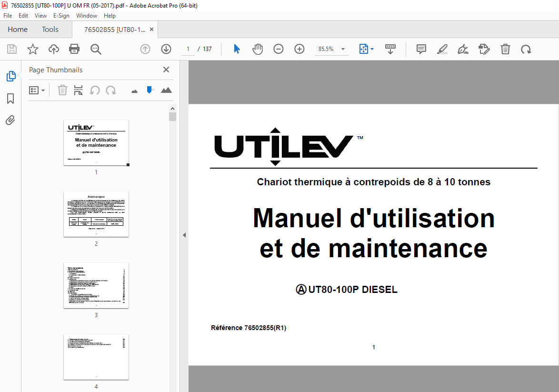Click the Insert page break thumbnails icon
The image size is (559, 392).
(78, 90)
